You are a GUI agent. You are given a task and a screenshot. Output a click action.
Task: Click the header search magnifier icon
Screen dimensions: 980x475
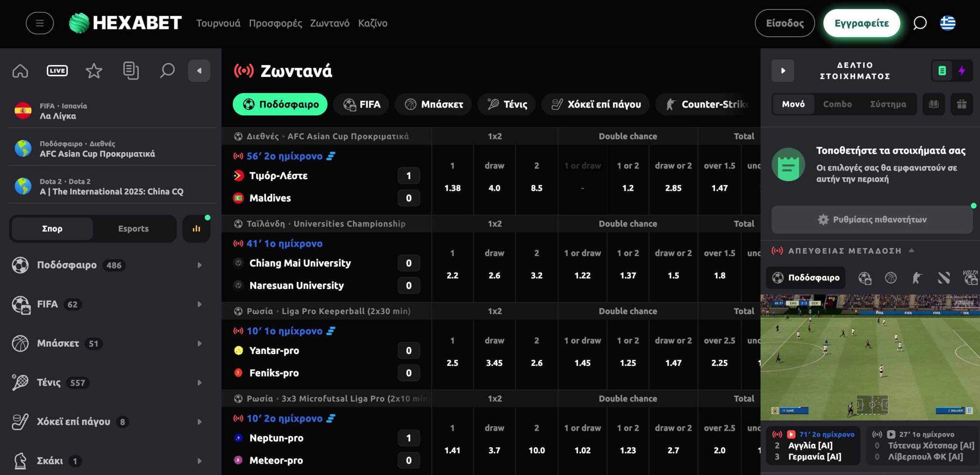point(920,23)
